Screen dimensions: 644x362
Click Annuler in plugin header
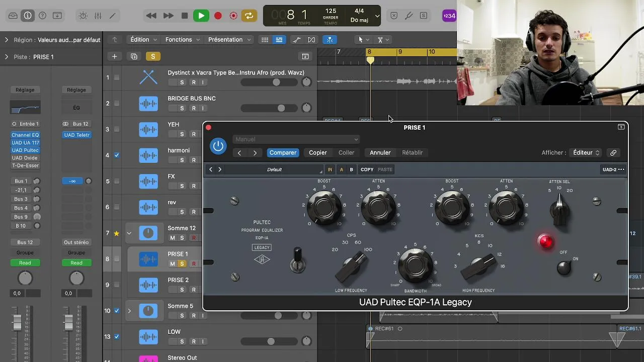[380, 153]
